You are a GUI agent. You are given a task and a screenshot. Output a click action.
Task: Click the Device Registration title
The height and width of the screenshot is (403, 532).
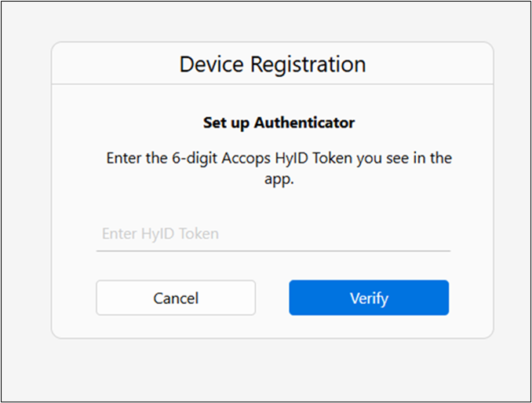coord(272,64)
